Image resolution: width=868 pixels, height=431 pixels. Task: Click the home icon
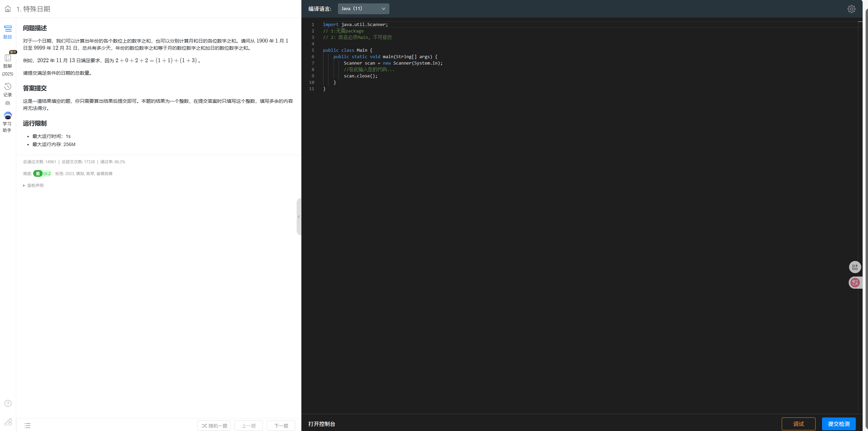click(x=8, y=9)
